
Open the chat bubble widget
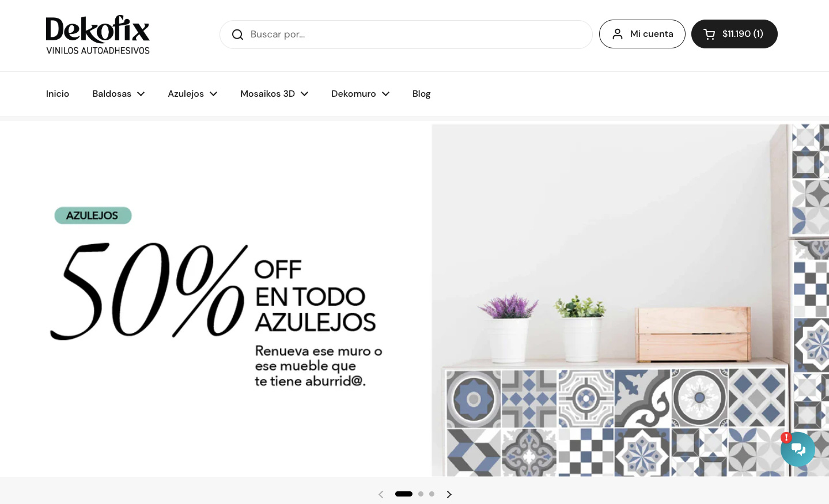[x=798, y=449]
